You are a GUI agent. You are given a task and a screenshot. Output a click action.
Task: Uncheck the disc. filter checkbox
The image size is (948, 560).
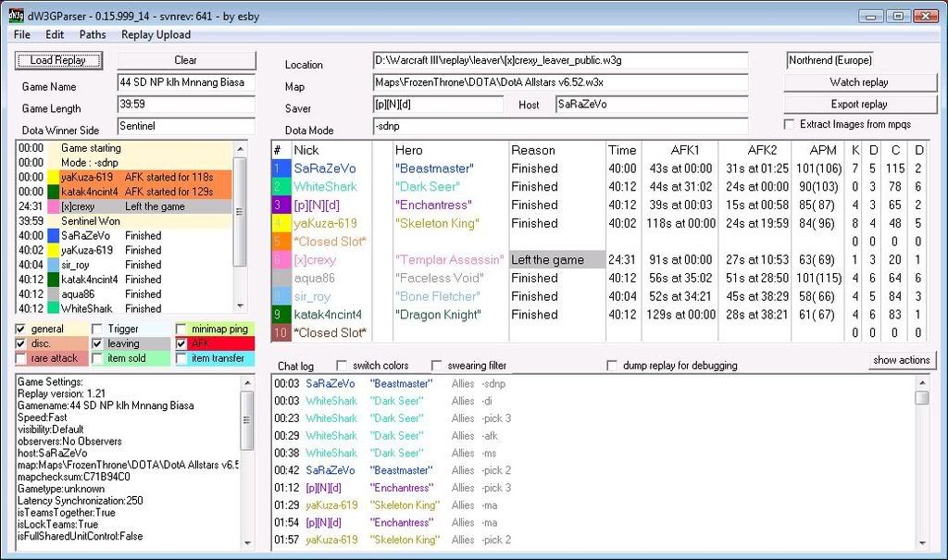[21, 343]
